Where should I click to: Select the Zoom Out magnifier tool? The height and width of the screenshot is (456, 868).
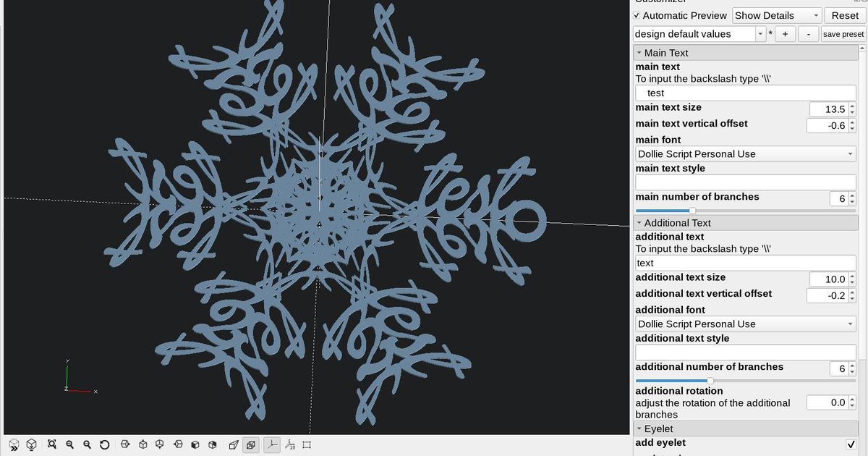[x=88, y=444]
